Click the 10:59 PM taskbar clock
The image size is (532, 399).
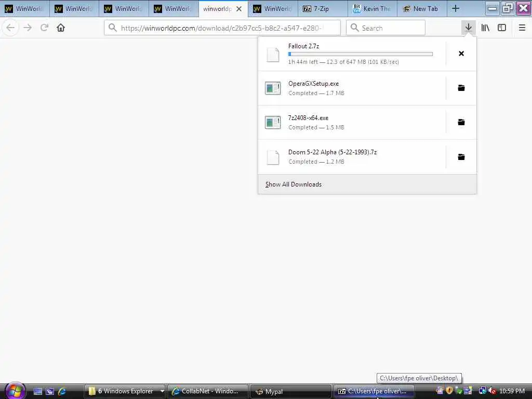(512, 391)
